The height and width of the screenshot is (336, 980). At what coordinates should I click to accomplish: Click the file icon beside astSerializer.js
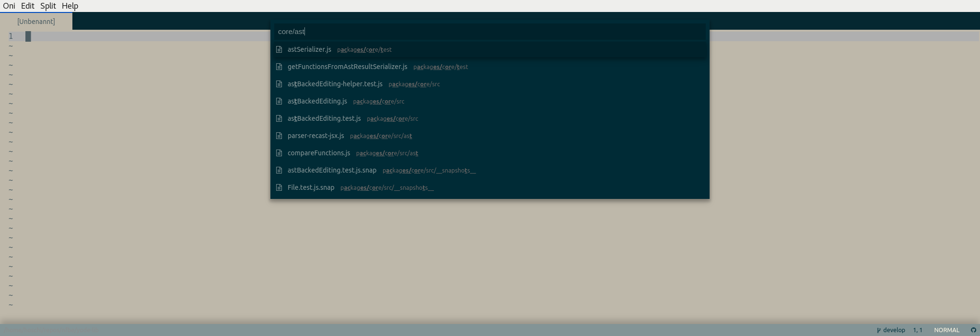[x=279, y=49]
